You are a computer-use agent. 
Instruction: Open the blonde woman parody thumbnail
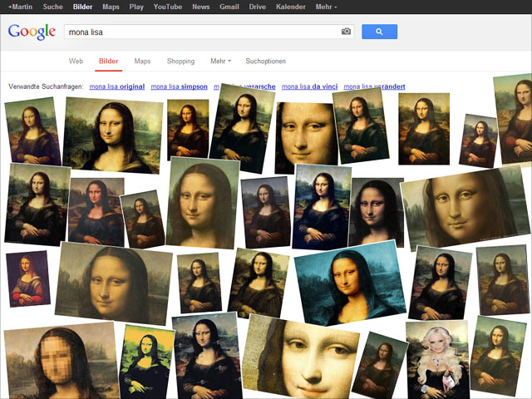tap(438, 360)
